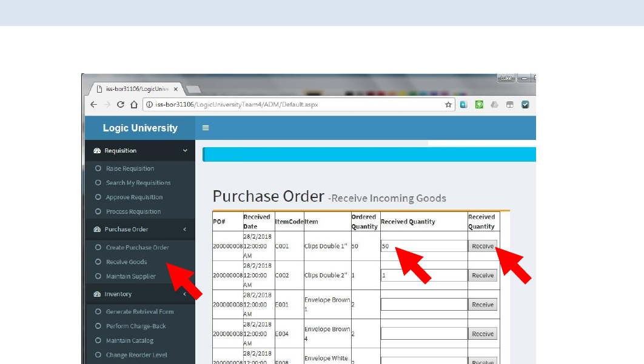This screenshot has height=364, width=644.
Task: Focus received quantity field for item E001
Action: tap(424, 305)
